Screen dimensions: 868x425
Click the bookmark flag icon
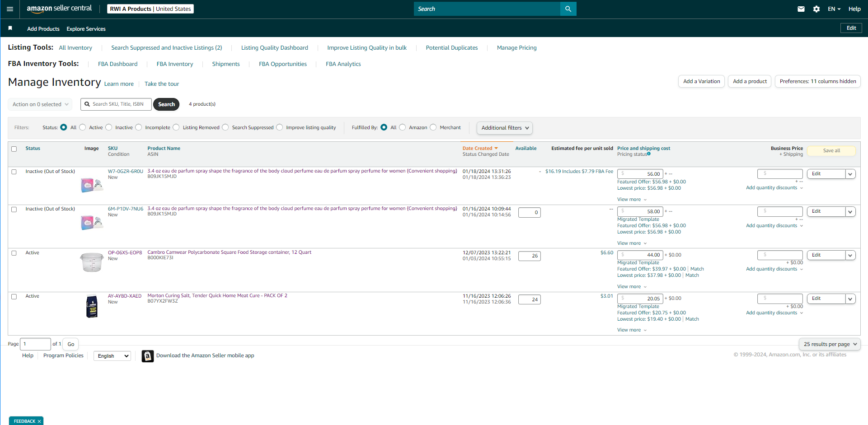click(10, 28)
